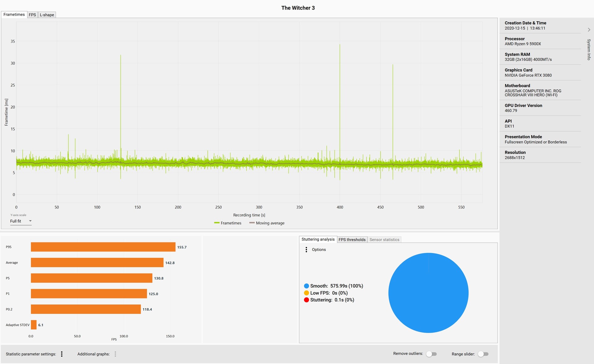Click the blue stuttering pie chart

[428, 293]
